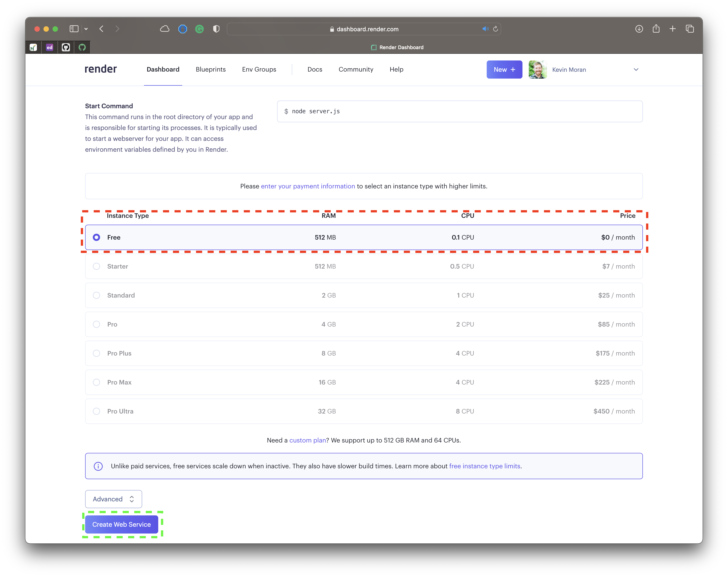The width and height of the screenshot is (728, 577).
Task: Click the $175 / month price text
Action: point(615,353)
